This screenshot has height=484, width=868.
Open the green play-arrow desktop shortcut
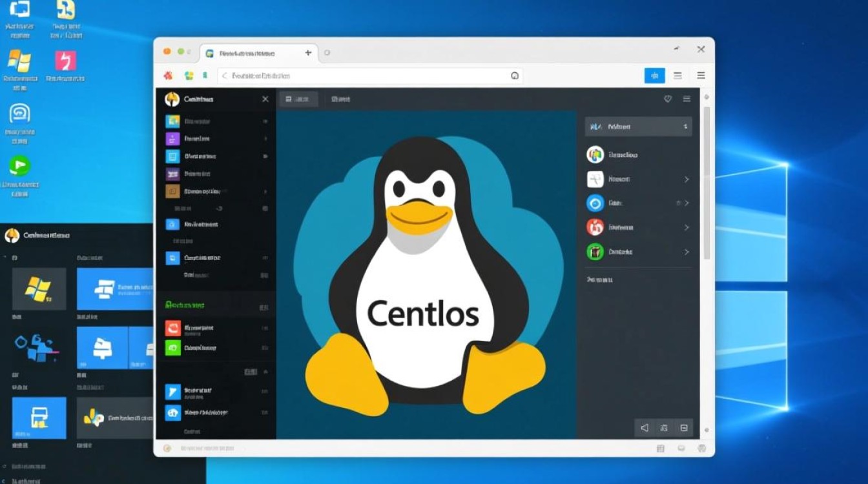coord(20,166)
